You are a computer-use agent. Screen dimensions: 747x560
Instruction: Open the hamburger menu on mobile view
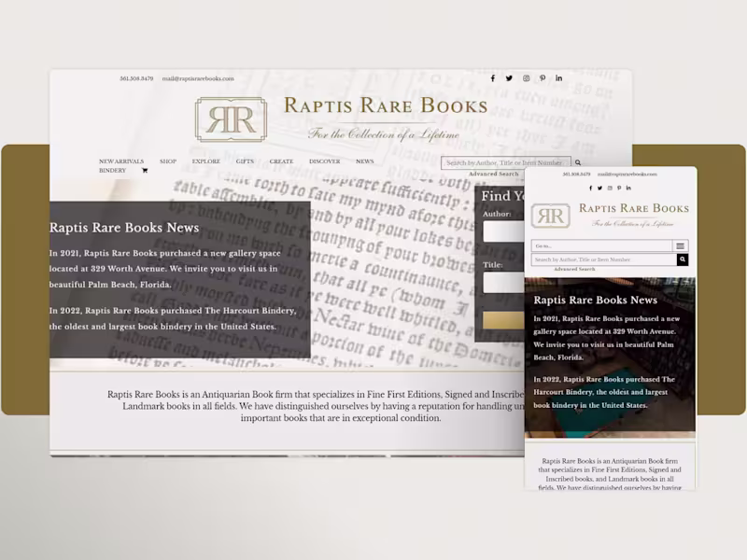click(681, 245)
